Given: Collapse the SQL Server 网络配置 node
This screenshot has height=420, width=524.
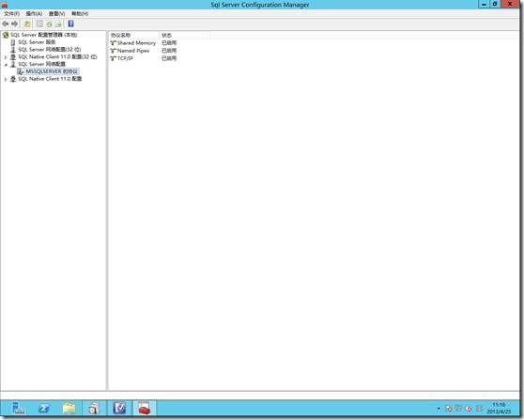Looking at the screenshot, I should [x=6, y=65].
